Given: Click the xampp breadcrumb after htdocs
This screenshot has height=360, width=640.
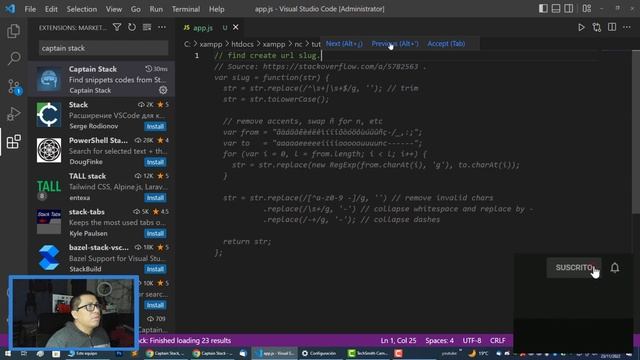Looking at the screenshot, I should pyautogui.click(x=273, y=44).
